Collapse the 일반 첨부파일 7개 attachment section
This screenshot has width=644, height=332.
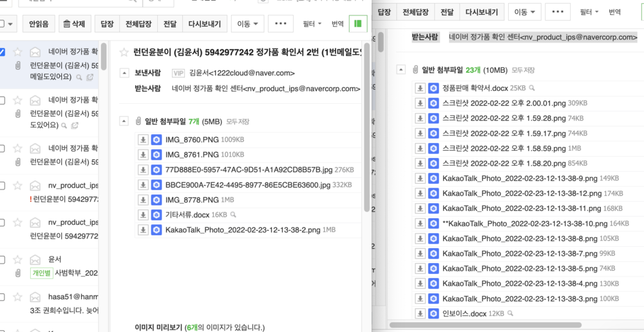(x=124, y=121)
